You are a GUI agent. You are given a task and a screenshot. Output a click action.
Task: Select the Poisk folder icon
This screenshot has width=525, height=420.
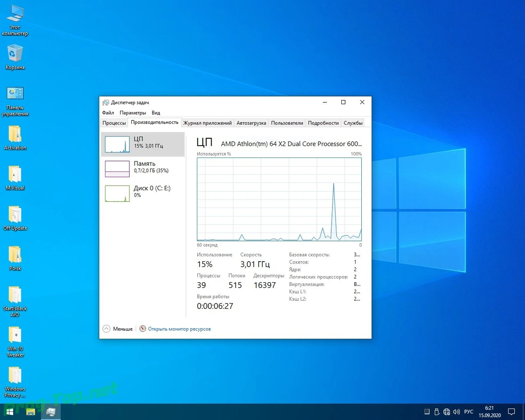[15, 259]
